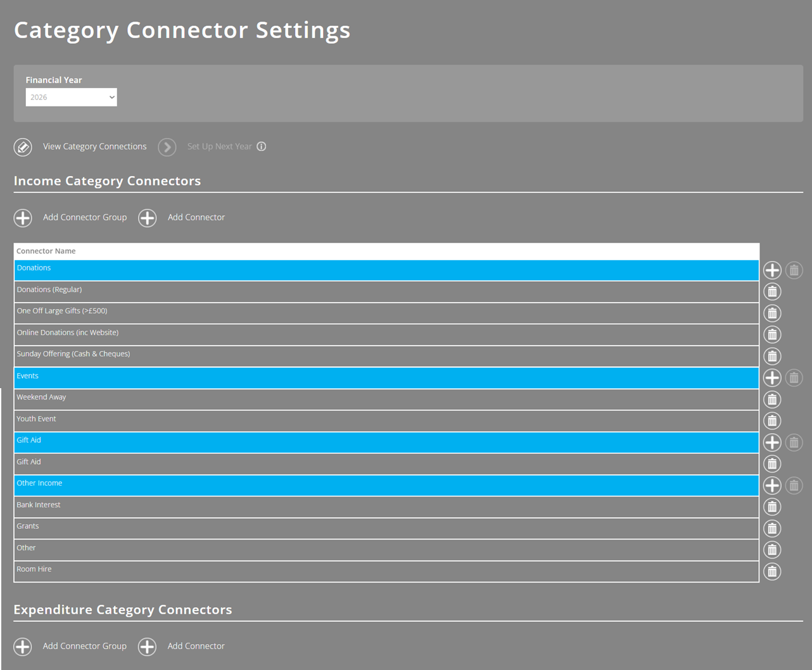The height and width of the screenshot is (670, 812).
Task: Select the Grants row
Action: pyautogui.click(x=386, y=529)
